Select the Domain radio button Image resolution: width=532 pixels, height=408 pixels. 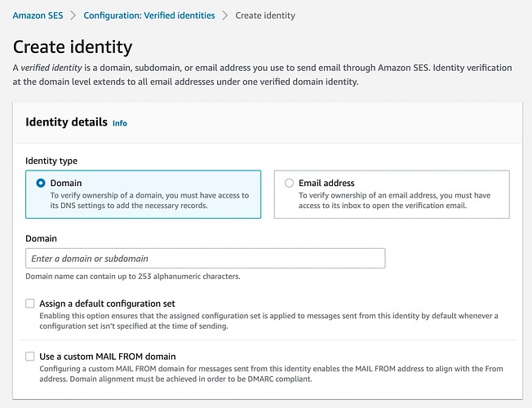[41, 184]
